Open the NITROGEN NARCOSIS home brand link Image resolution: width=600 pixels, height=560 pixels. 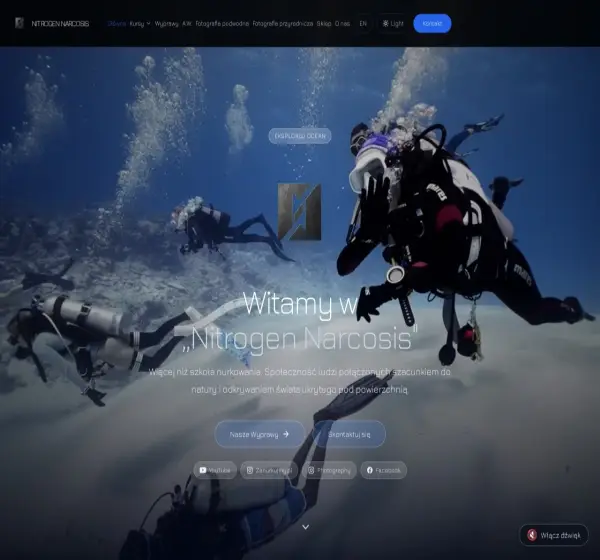pyautogui.click(x=52, y=23)
